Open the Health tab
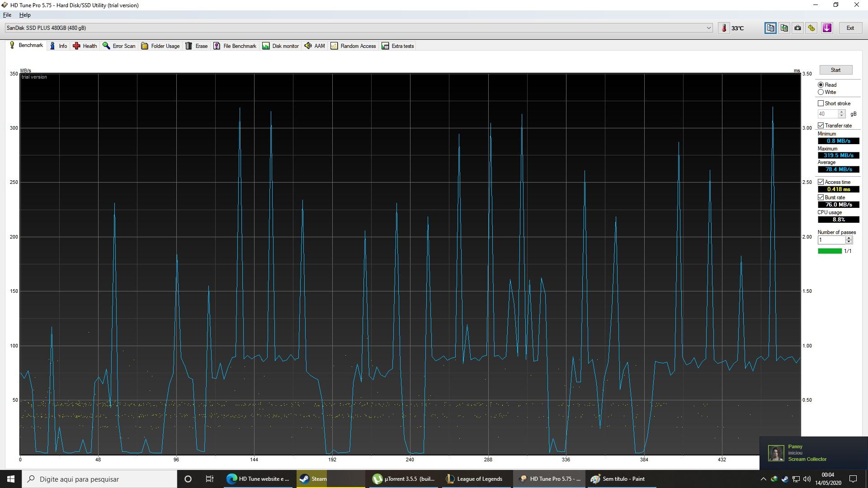 (85, 46)
